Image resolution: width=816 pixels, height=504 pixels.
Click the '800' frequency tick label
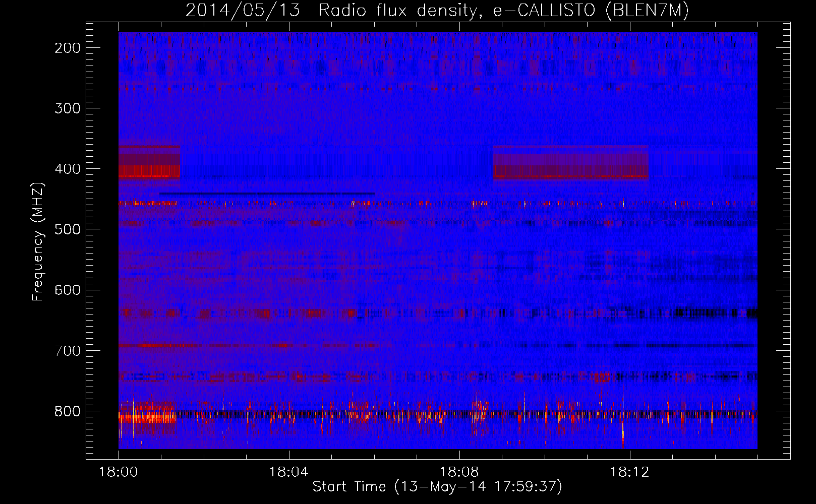[x=68, y=411]
